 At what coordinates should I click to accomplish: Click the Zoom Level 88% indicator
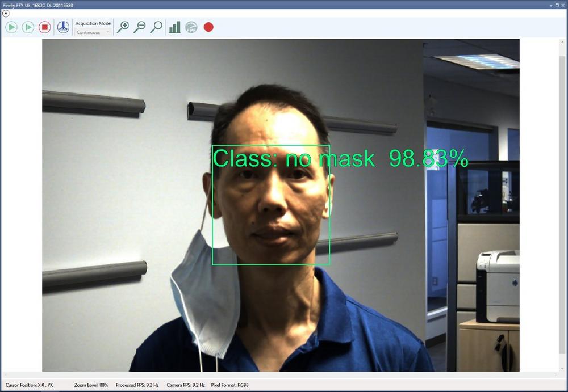pyautogui.click(x=91, y=384)
